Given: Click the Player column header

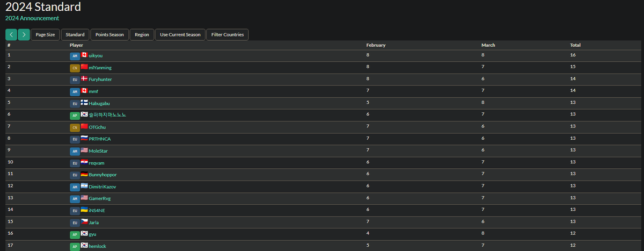Looking at the screenshot, I should [76, 45].
